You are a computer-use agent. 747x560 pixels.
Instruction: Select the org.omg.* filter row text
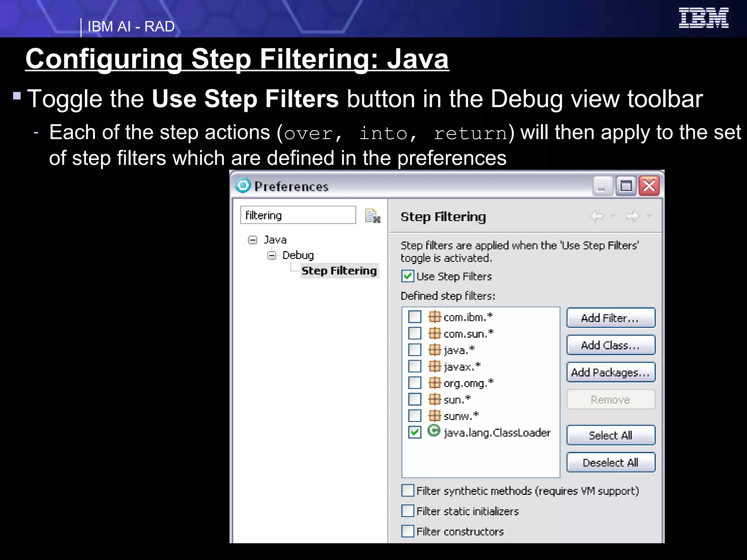pos(469,383)
